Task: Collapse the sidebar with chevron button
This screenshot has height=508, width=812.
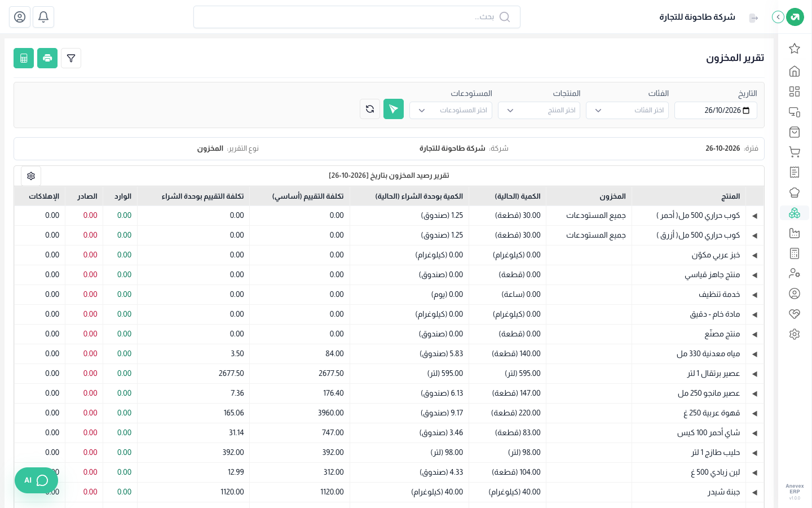Action: pyautogui.click(x=778, y=17)
